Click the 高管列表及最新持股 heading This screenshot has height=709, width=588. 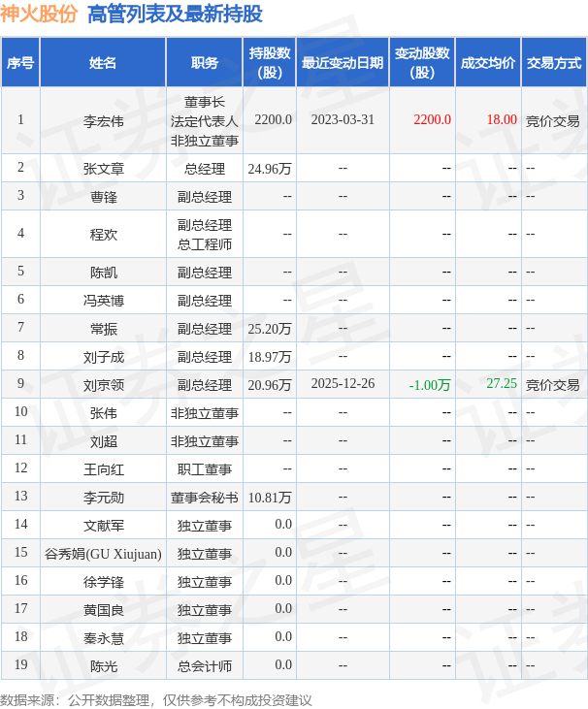(x=175, y=14)
